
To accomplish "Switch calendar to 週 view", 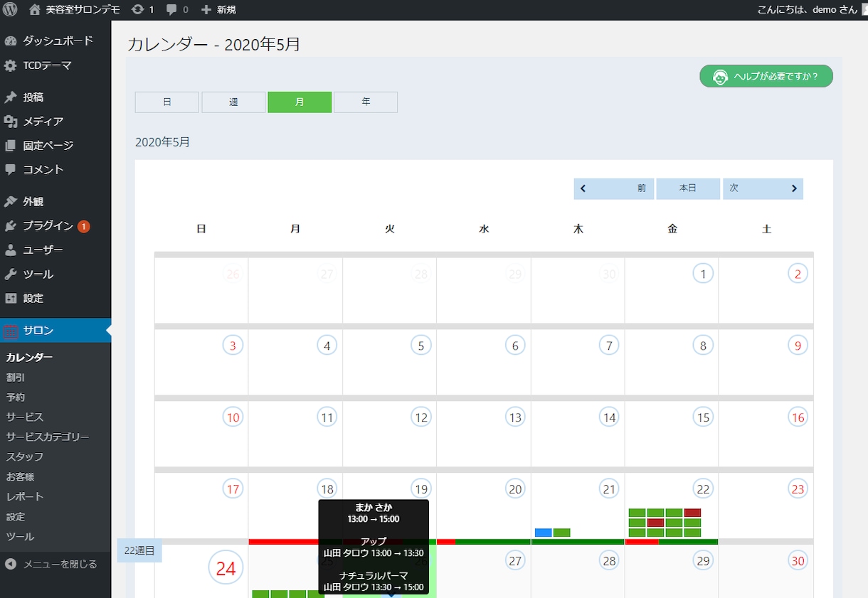I will tap(233, 102).
